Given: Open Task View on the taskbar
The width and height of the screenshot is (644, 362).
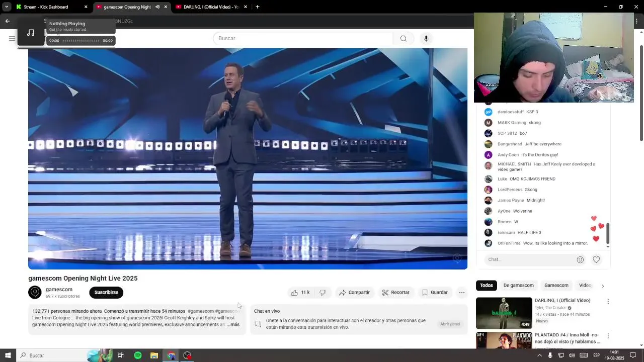Looking at the screenshot, I should point(121,355).
